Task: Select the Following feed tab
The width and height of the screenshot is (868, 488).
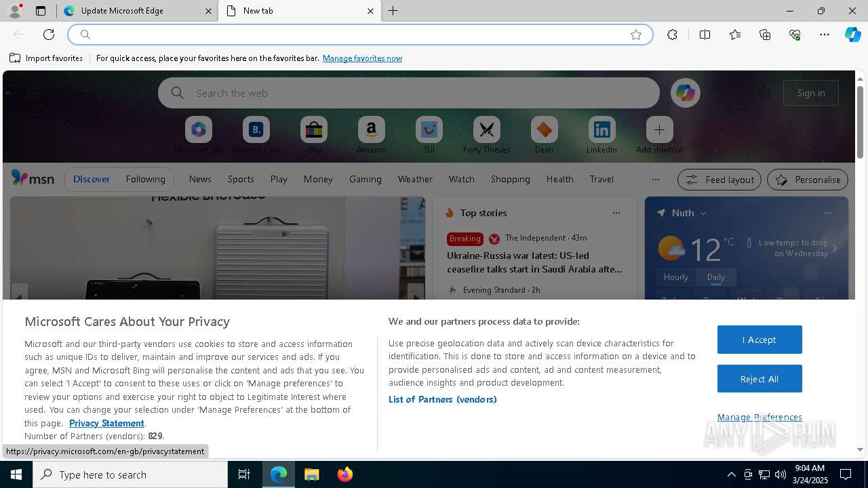Action: [145, 179]
